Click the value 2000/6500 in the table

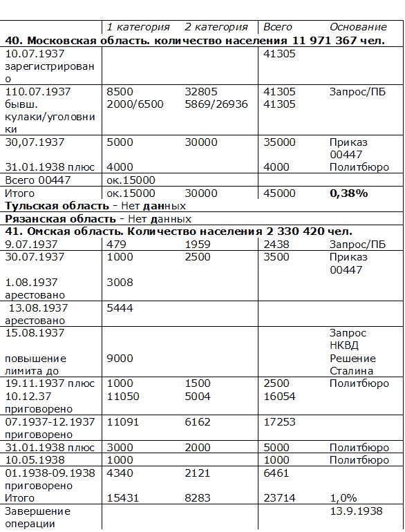135,104
